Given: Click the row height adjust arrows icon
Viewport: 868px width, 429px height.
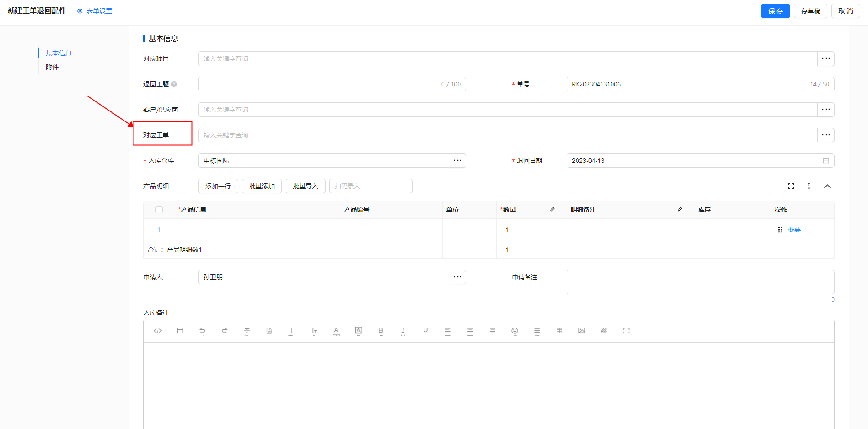Looking at the screenshot, I should (809, 186).
